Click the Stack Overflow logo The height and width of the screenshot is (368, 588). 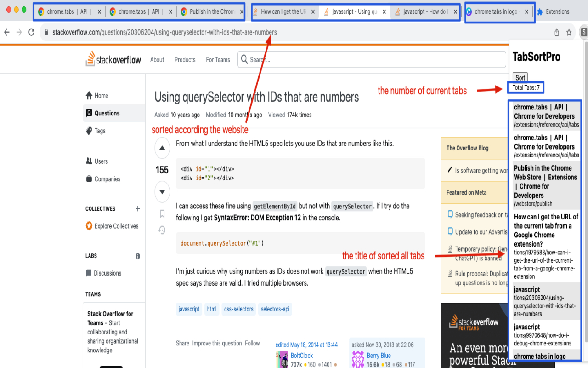coord(113,59)
